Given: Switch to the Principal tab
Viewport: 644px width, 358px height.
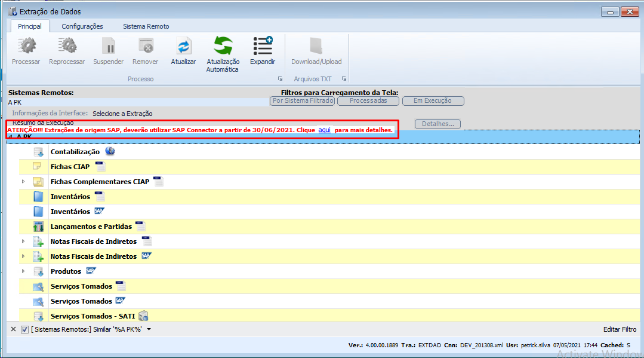Looking at the screenshot, I should tap(30, 26).
